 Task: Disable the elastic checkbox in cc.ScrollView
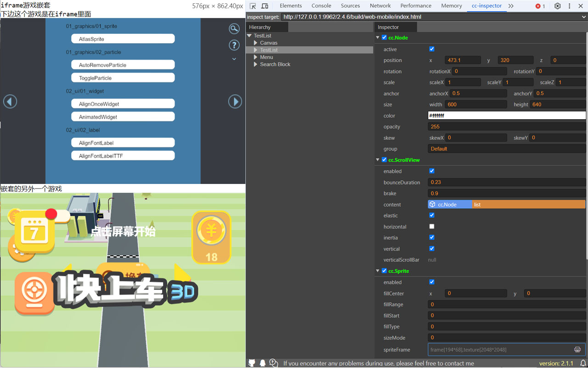click(431, 215)
